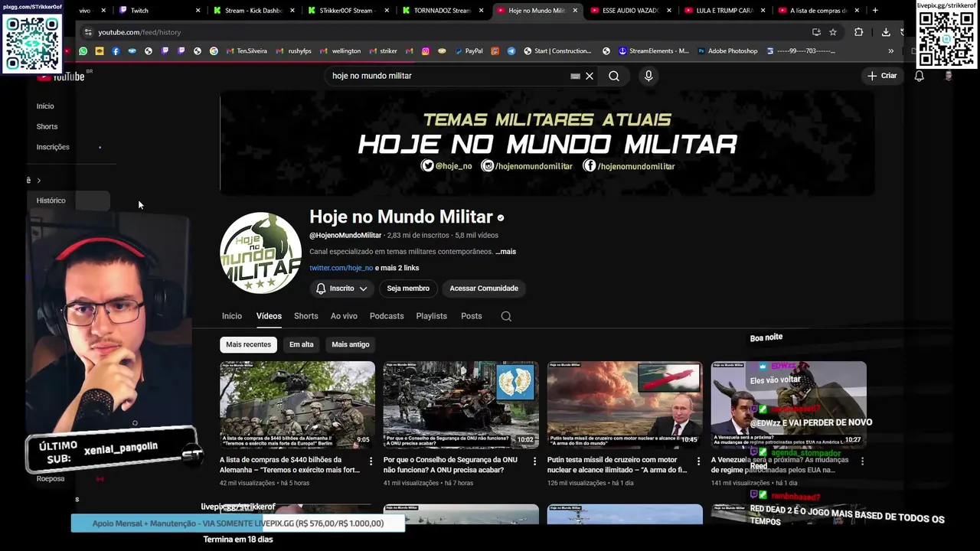
Task: Switch to the STrikker0OF Stream tab
Action: pyautogui.click(x=348, y=11)
